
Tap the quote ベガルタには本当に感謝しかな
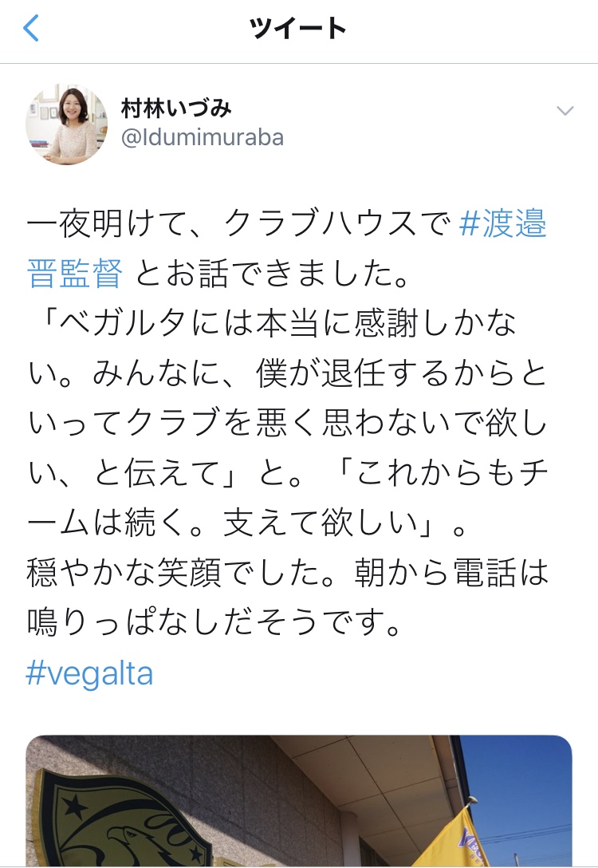tap(279, 324)
